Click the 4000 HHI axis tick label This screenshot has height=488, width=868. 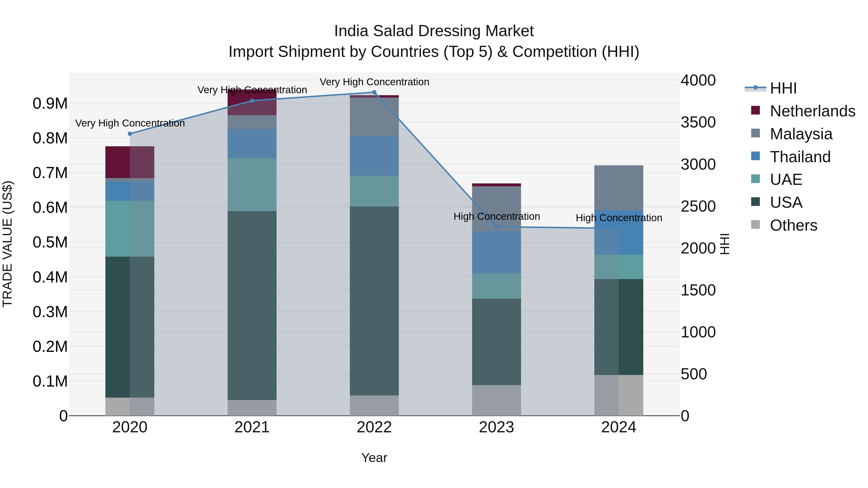[698, 80]
